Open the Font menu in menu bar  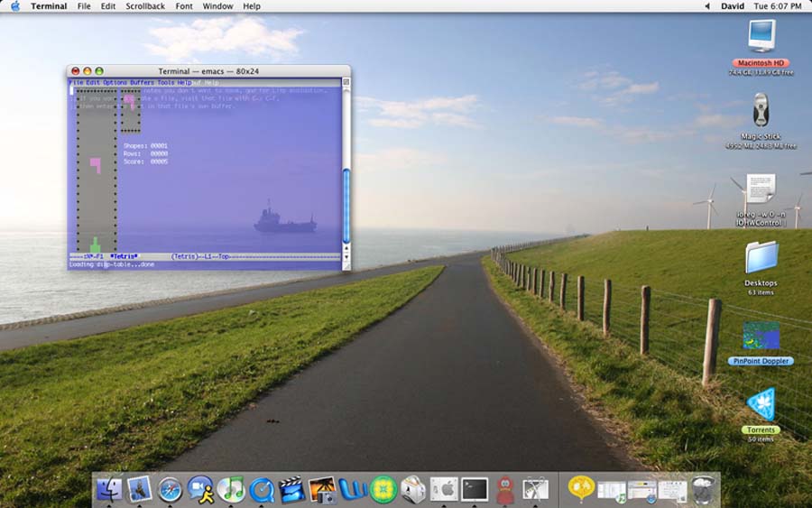[184, 6]
